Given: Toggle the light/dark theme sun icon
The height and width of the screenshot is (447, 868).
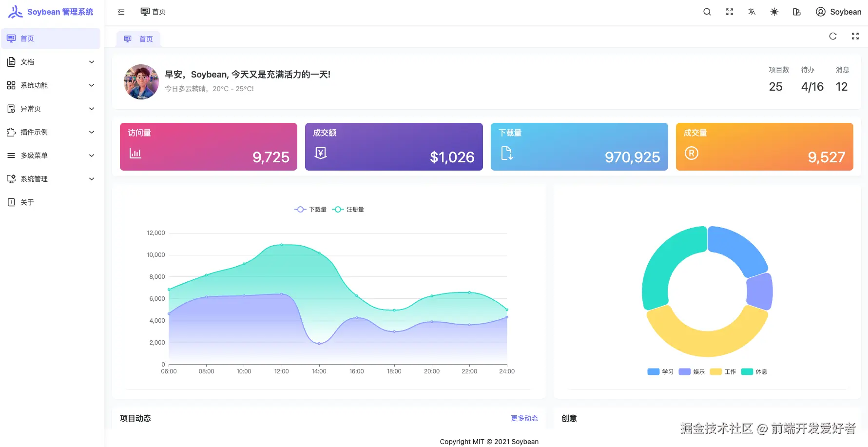Looking at the screenshot, I should click(774, 12).
